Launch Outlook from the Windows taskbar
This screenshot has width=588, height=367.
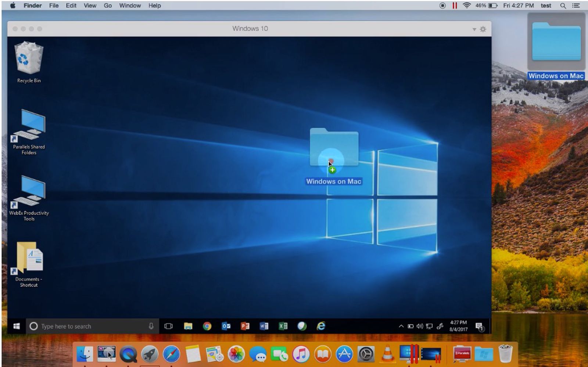(x=226, y=326)
